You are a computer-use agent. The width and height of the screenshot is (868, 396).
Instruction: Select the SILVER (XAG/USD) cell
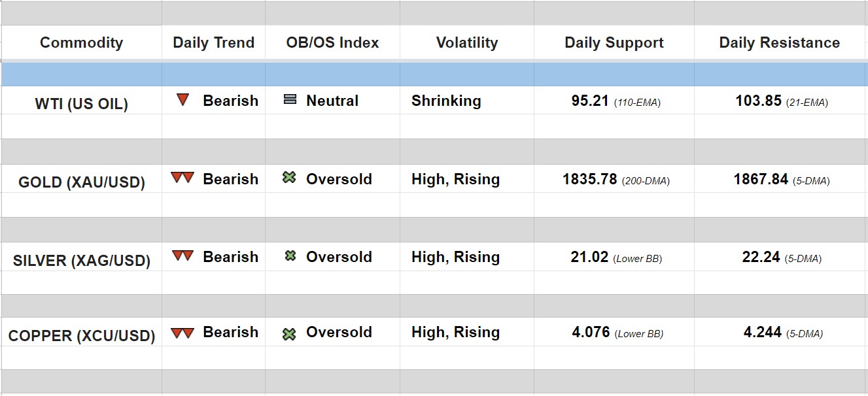coord(81,261)
